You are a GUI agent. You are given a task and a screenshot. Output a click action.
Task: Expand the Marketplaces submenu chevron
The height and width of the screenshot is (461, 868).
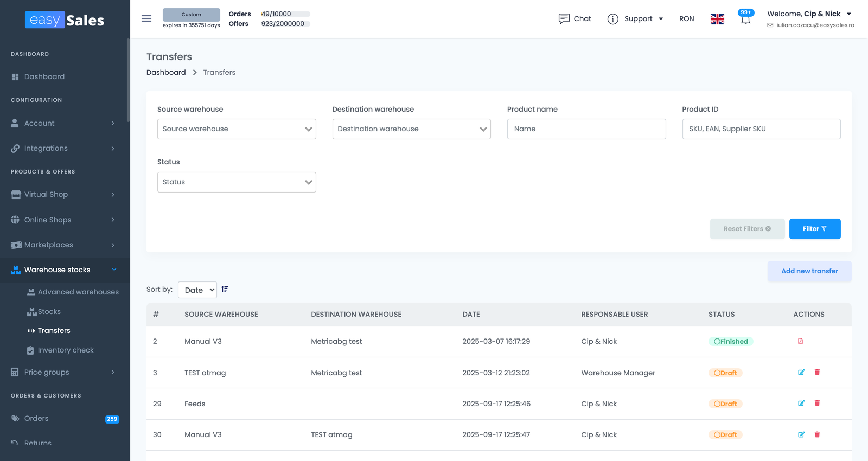[113, 245]
